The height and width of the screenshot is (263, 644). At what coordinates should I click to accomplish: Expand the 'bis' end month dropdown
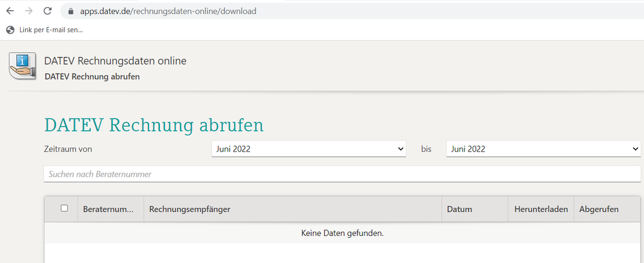(x=543, y=149)
